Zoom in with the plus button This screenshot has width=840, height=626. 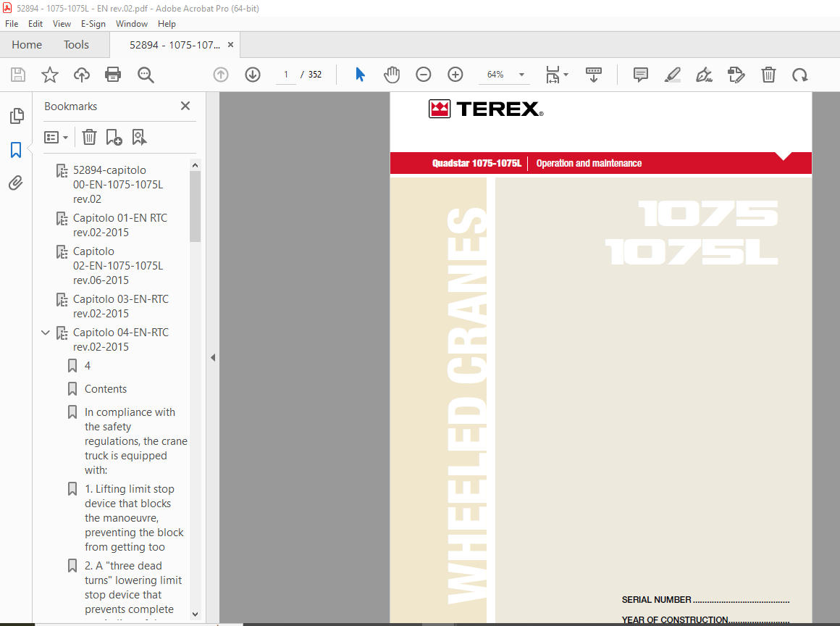coord(455,75)
